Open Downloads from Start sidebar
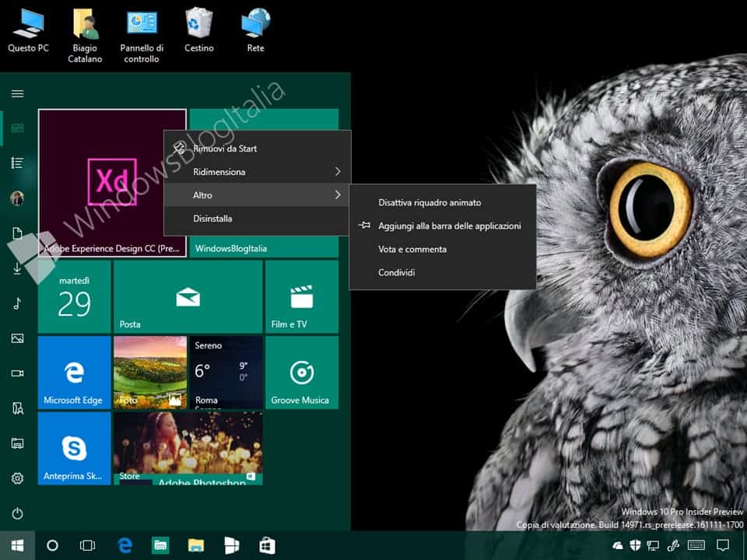This screenshot has width=747, height=560. [x=18, y=268]
